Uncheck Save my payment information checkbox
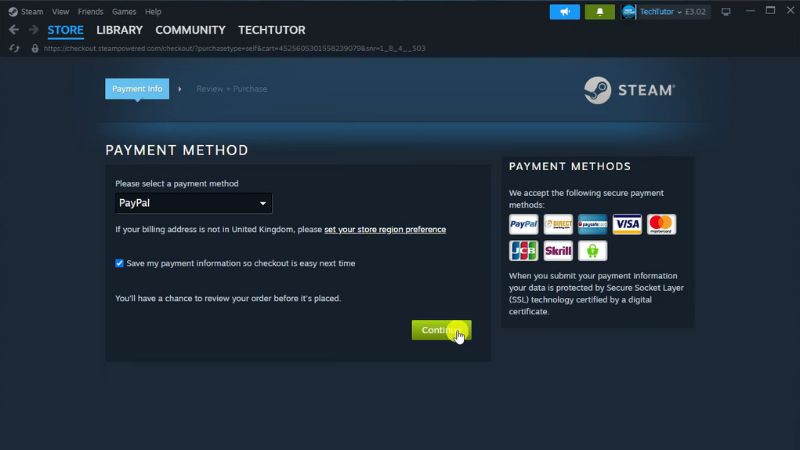 [x=119, y=263]
